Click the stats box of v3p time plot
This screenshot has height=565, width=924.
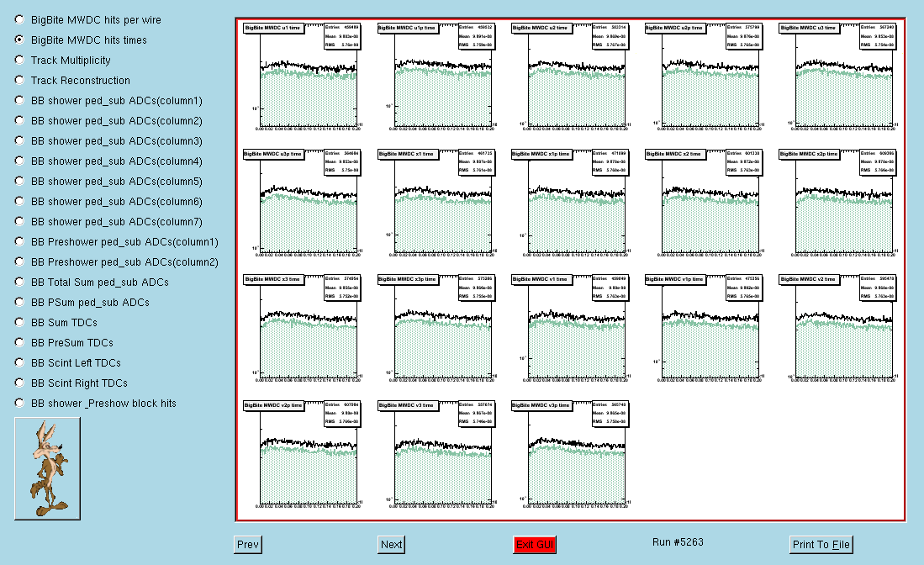tap(610, 414)
